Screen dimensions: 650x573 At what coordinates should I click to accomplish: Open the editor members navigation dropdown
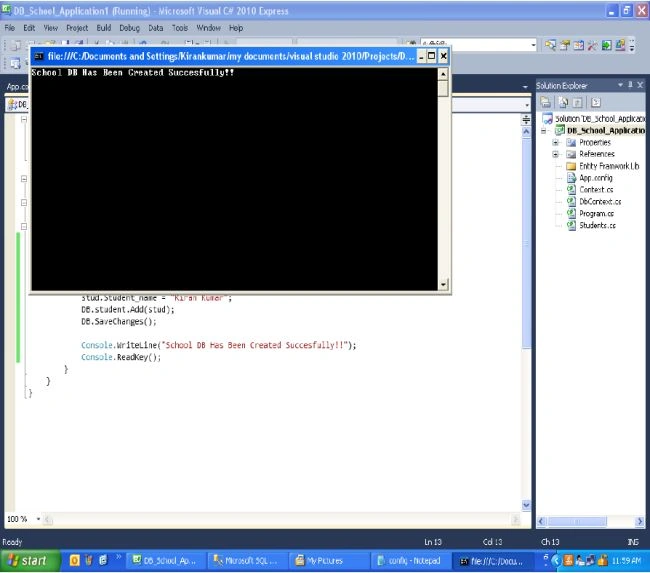527,105
